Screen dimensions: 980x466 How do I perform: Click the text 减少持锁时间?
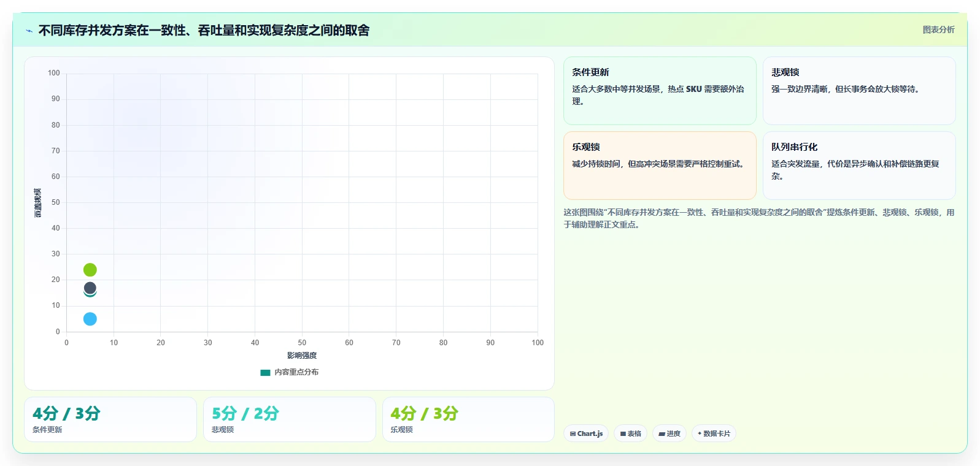tap(596, 164)
